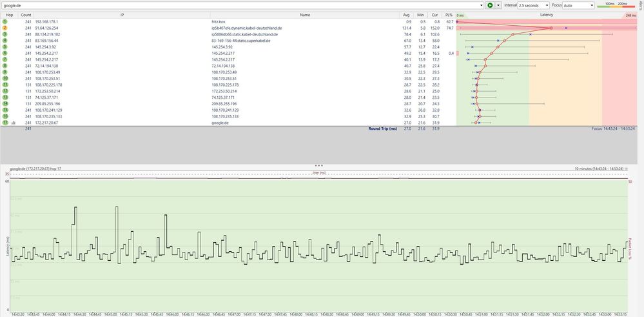Select hop 3 circle icon
The height and width of the screenshot is (317, 644).
[x=5, y=34]
